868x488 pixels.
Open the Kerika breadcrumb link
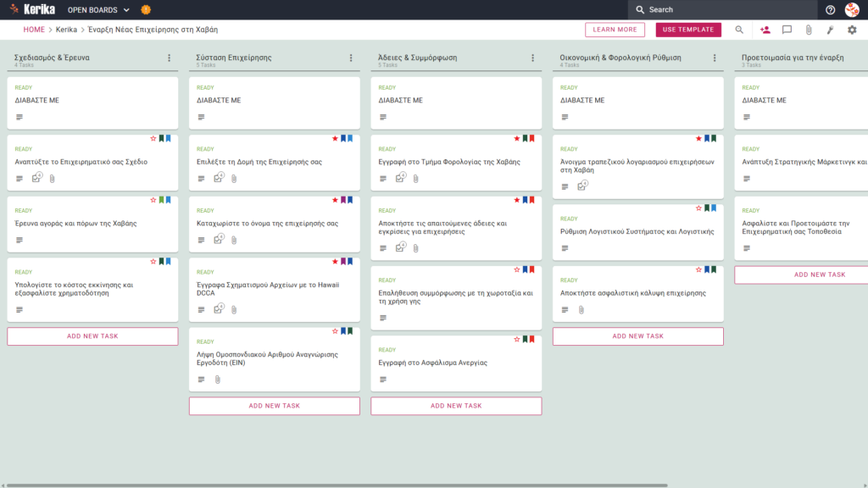coord(66,30)
